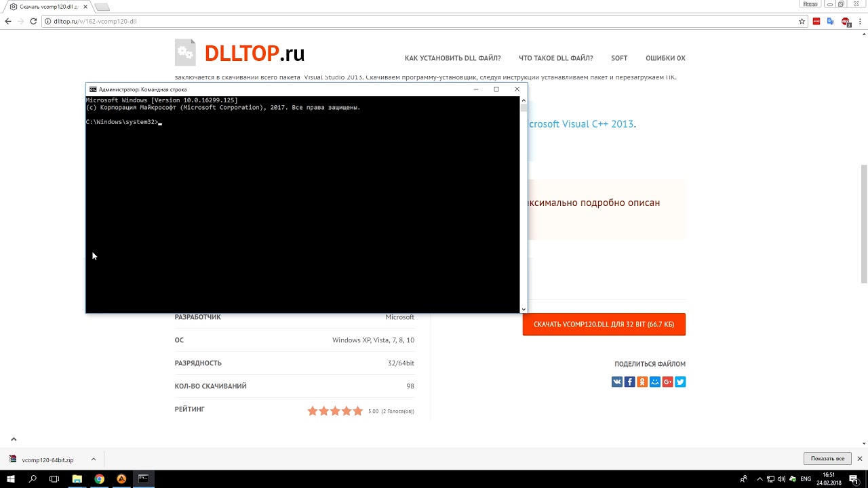Open the red extension icon in Chrome
868x488 pixels.
pyautogui.click(x=816, y=21)
